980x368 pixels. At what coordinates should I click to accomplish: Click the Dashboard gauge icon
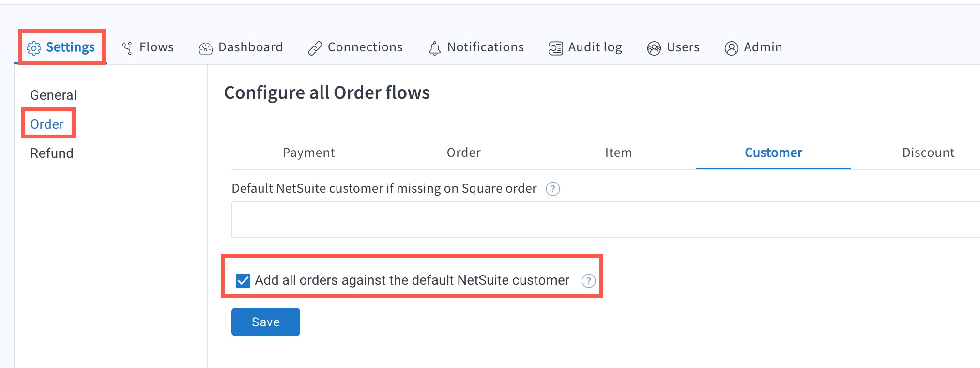[206, 48]
